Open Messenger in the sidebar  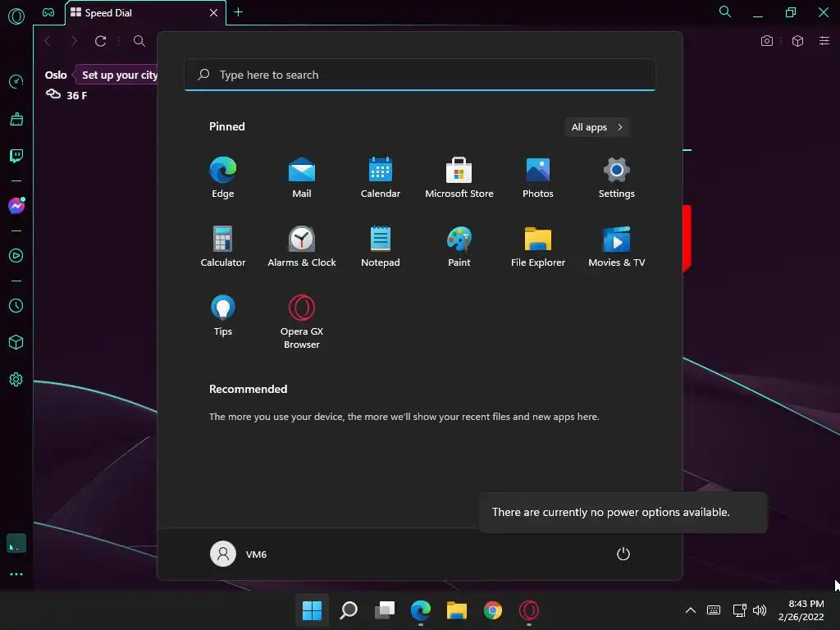16,206
